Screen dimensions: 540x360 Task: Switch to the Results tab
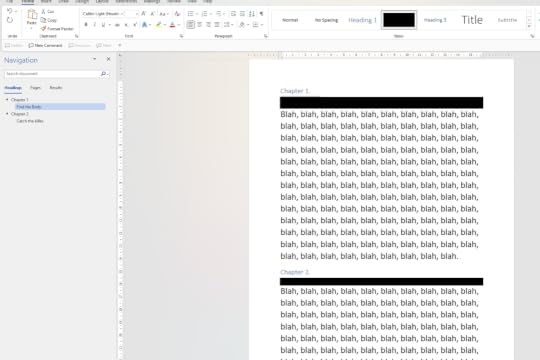pos(56,88)
